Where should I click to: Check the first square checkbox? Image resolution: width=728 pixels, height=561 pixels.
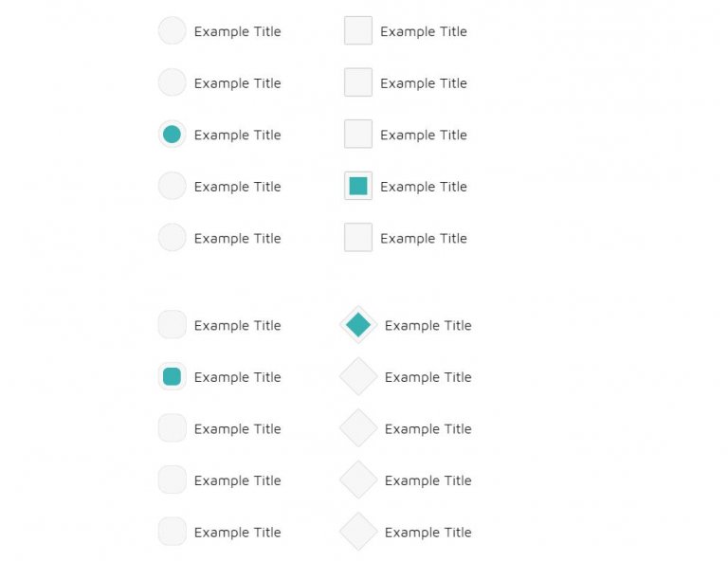[x=358, y=30]
